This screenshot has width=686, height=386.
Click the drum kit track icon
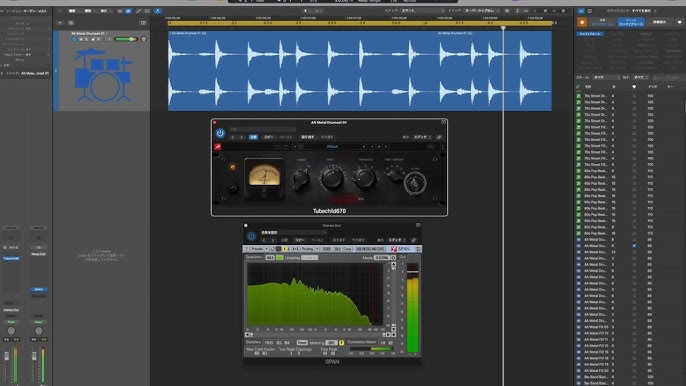[x=103, y=75]
